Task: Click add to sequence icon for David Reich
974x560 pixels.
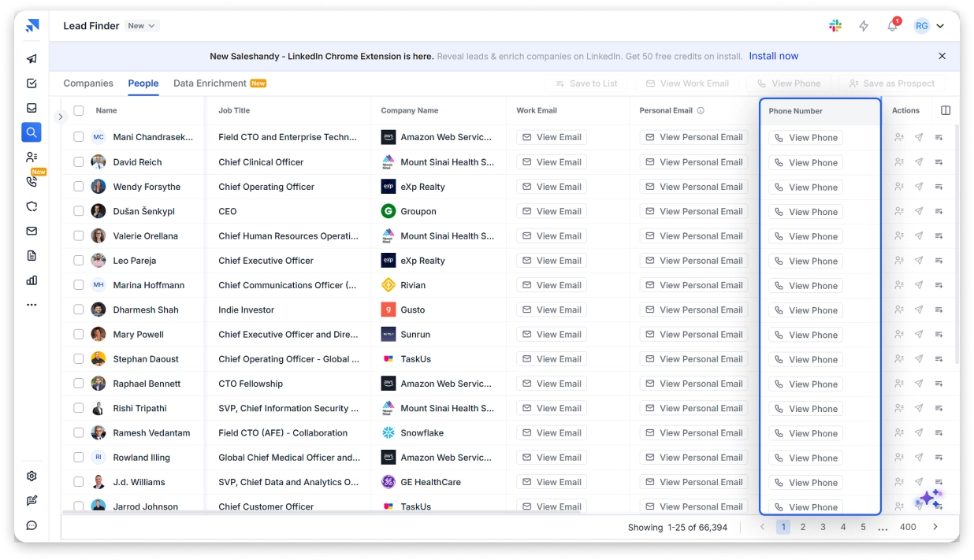Action: click(919, 161)
